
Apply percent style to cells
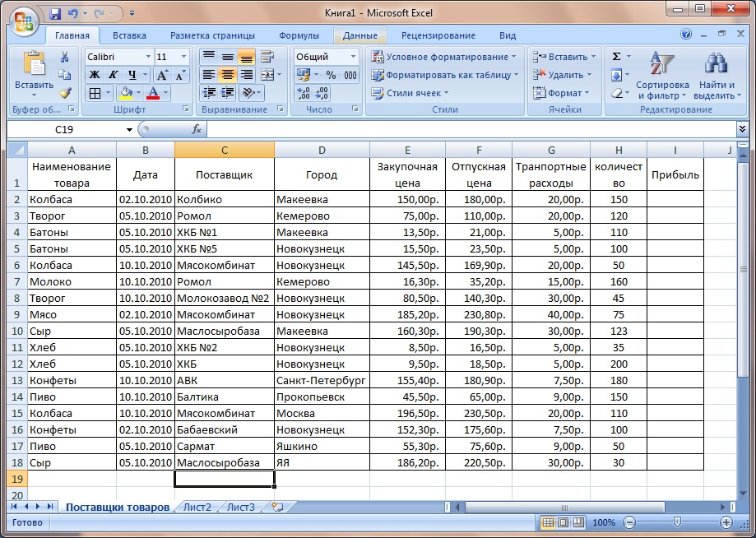tap(331, 75)
